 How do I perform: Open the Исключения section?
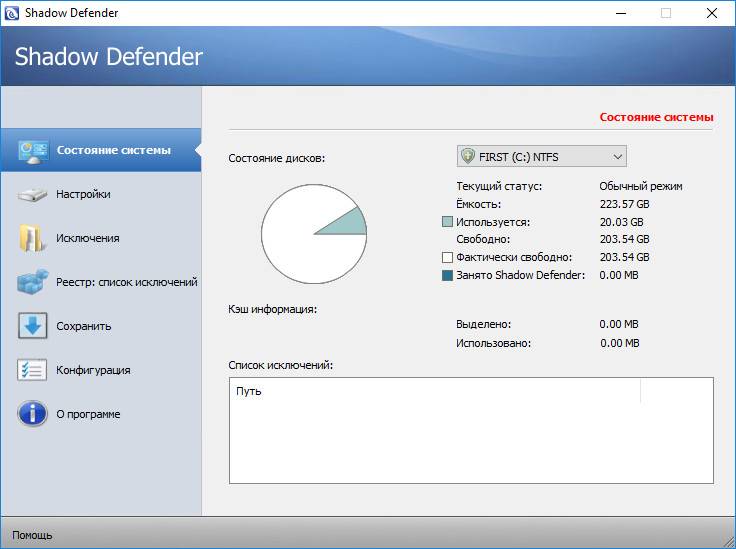pos(101,238)
